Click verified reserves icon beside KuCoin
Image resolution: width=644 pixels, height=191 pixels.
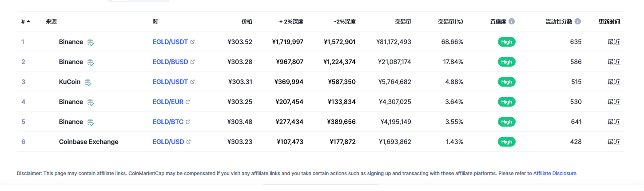click(x=88, y=83)
